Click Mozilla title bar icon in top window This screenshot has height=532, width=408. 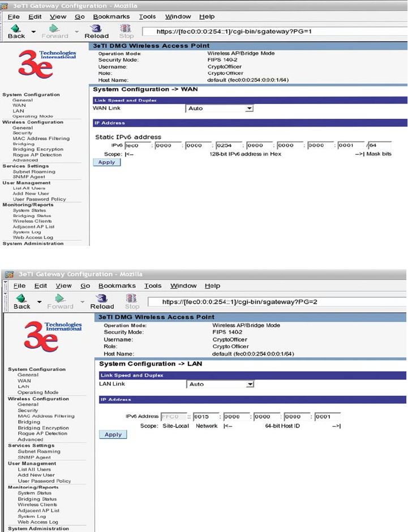point(5,6)
